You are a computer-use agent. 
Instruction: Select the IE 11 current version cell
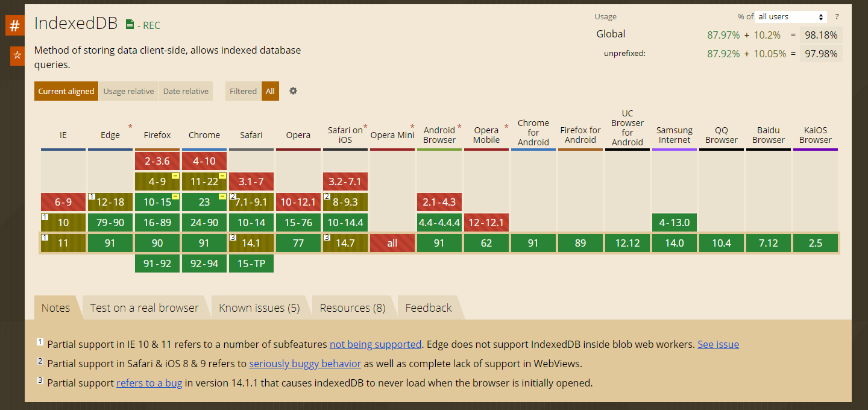pyautogui.click(x=63, y=243)
